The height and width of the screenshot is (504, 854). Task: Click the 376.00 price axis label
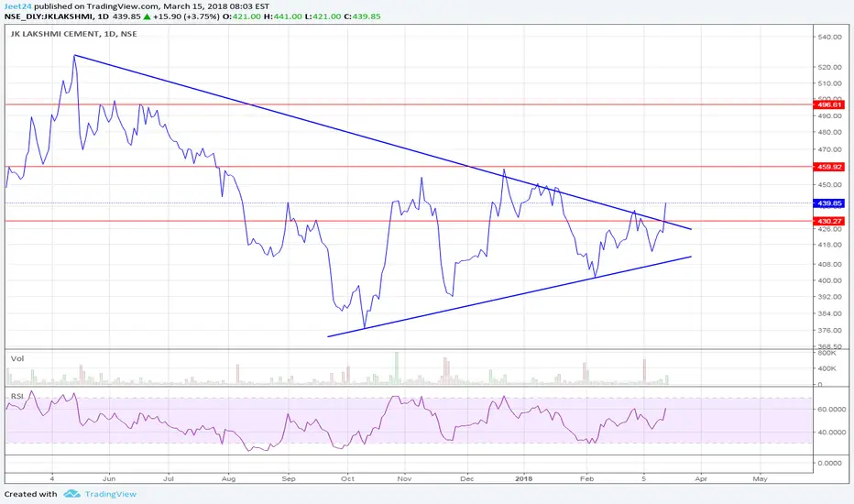click(830, 330)
